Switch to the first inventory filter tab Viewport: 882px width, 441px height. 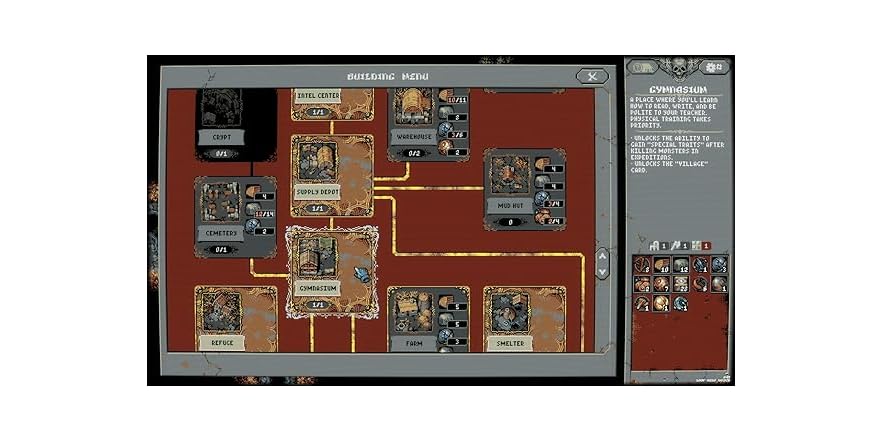[658, 246]
